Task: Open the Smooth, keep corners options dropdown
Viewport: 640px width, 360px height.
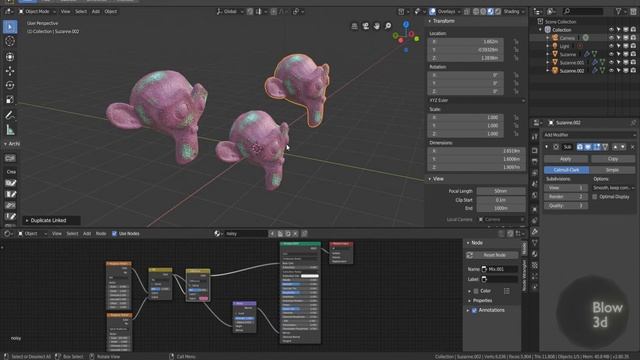Action: point(614,188)
